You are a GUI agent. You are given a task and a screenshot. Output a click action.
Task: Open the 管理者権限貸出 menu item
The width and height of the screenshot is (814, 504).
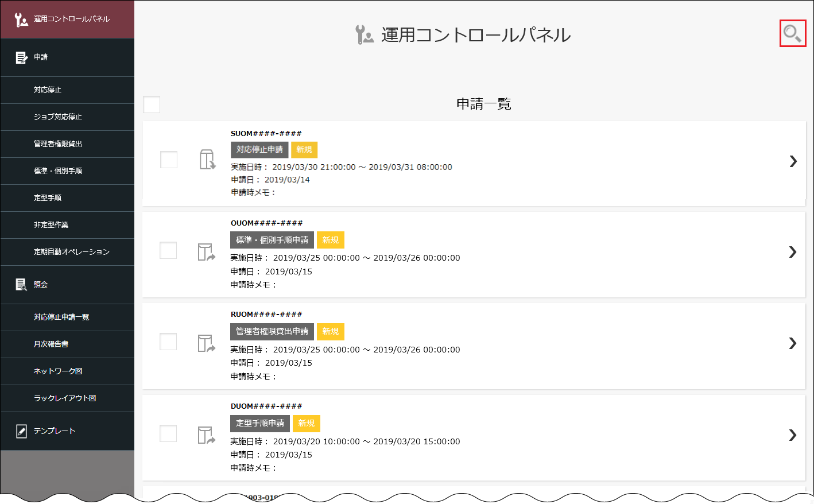(67, 144)
